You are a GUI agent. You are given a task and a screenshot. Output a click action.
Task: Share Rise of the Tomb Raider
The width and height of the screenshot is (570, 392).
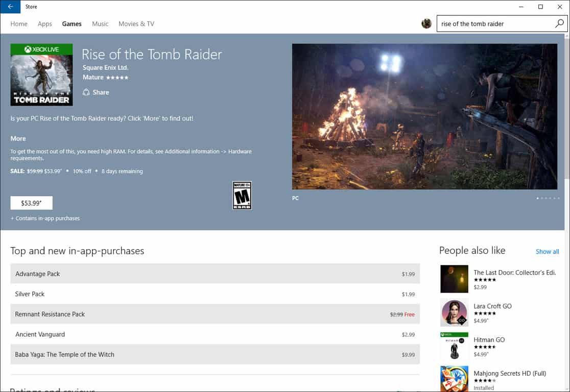pyautogui.click(x=96, y=92)
